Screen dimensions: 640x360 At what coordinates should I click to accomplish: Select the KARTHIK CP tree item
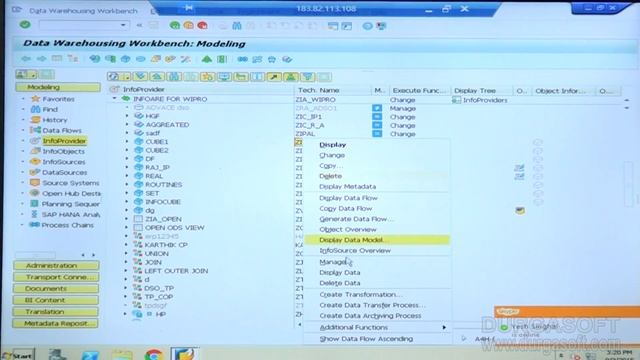tap(166, 245)
